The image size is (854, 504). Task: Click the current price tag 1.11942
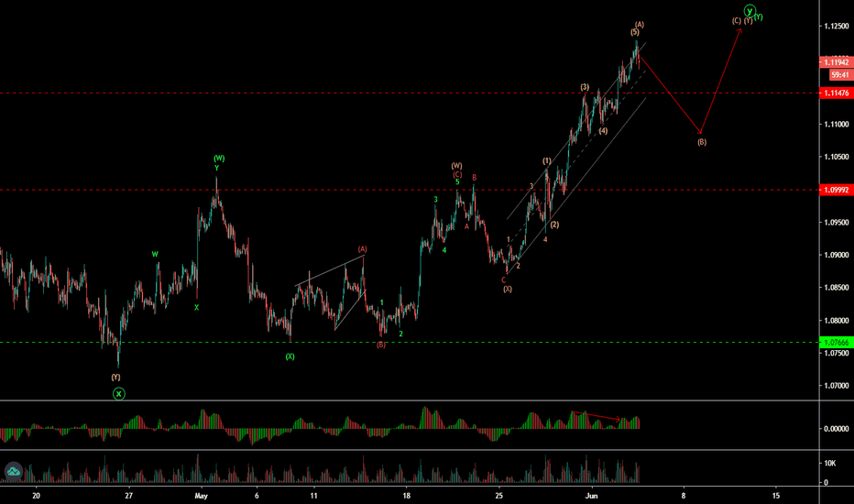click(836, 62)
